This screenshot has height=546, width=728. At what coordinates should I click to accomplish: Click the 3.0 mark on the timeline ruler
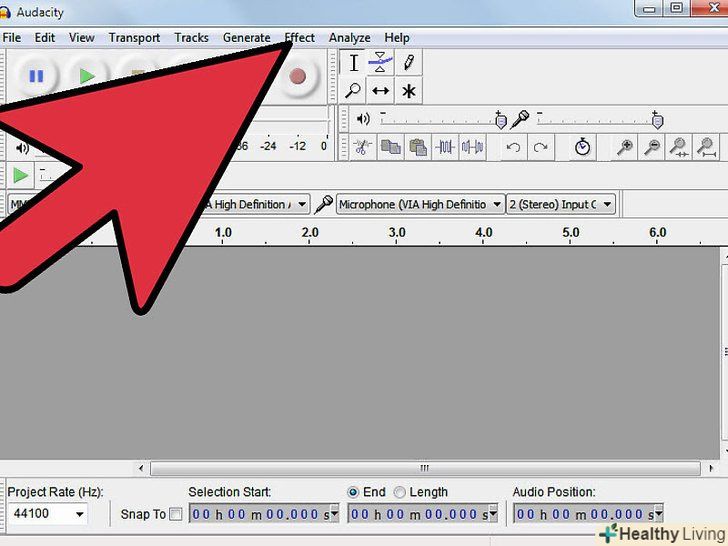coord(397,232)
